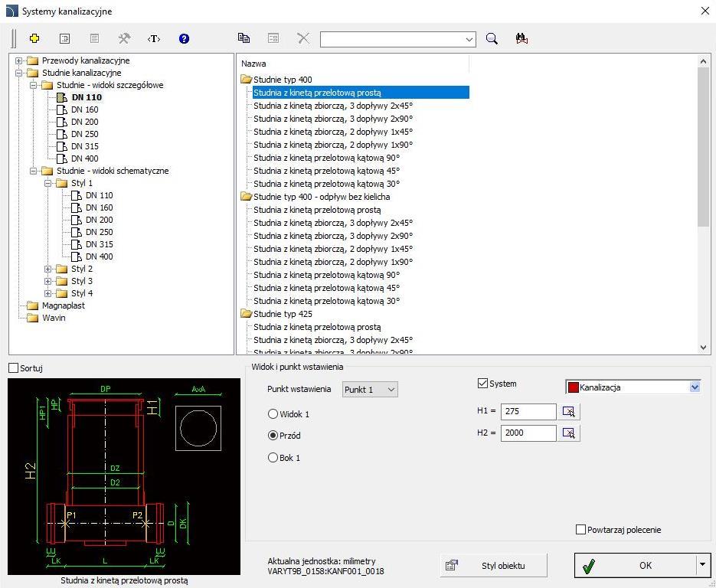
Task: Click the H1 value input field
Action: pyautogui.click(x=528, y=411)
